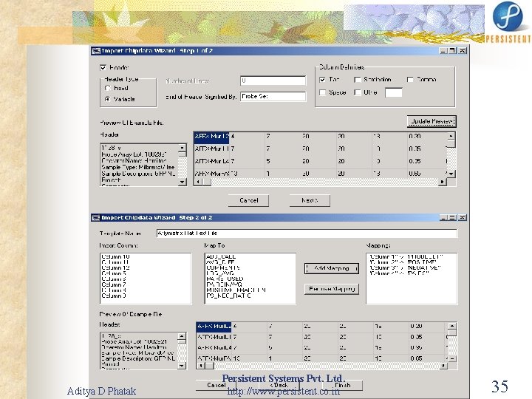This screenshot has width=532, height=399.
Task: Enable the Space delimiter checkbox
Action: (322, 92)
